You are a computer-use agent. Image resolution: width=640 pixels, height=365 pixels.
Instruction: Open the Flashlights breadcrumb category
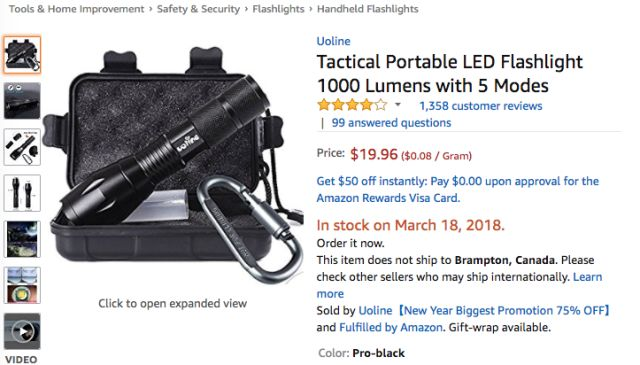point(278,9)
